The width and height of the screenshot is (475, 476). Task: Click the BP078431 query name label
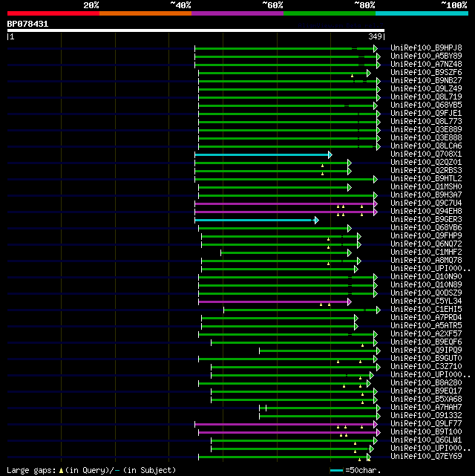pyautogui.click(x=27, y=24)
